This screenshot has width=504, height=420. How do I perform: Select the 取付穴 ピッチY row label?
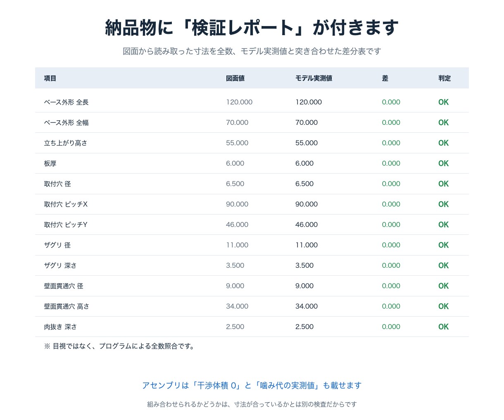pyautogui.click(x=66, y=224)
